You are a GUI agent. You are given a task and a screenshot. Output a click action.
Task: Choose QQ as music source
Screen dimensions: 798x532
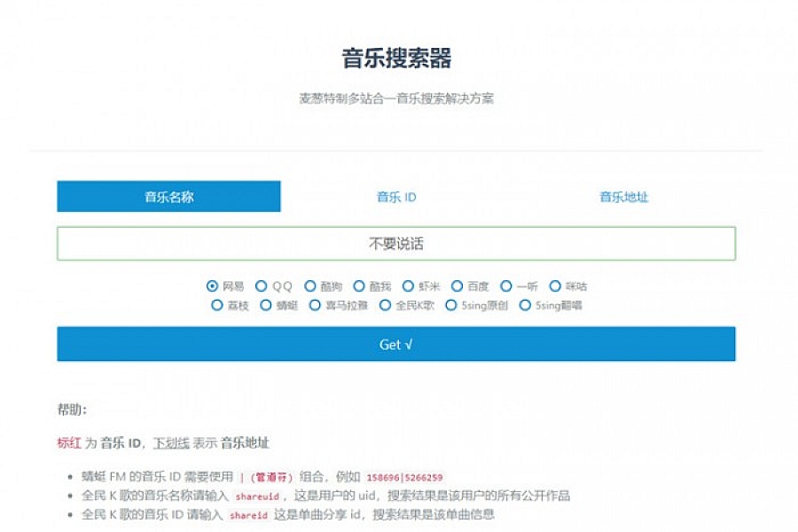tap(262, 286)
